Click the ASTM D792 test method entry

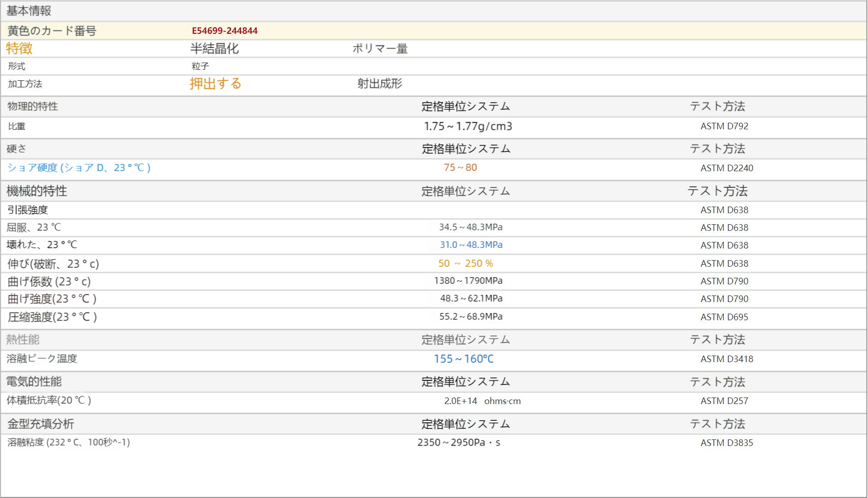725,126
